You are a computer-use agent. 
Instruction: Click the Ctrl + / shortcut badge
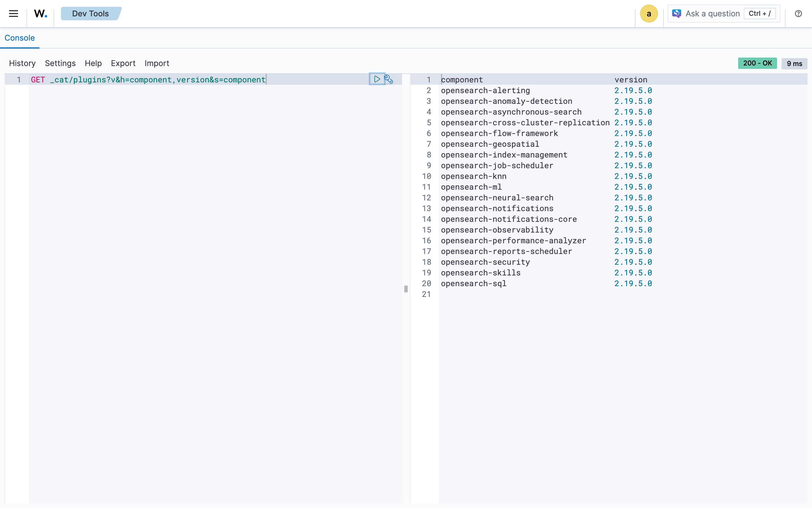760,14
